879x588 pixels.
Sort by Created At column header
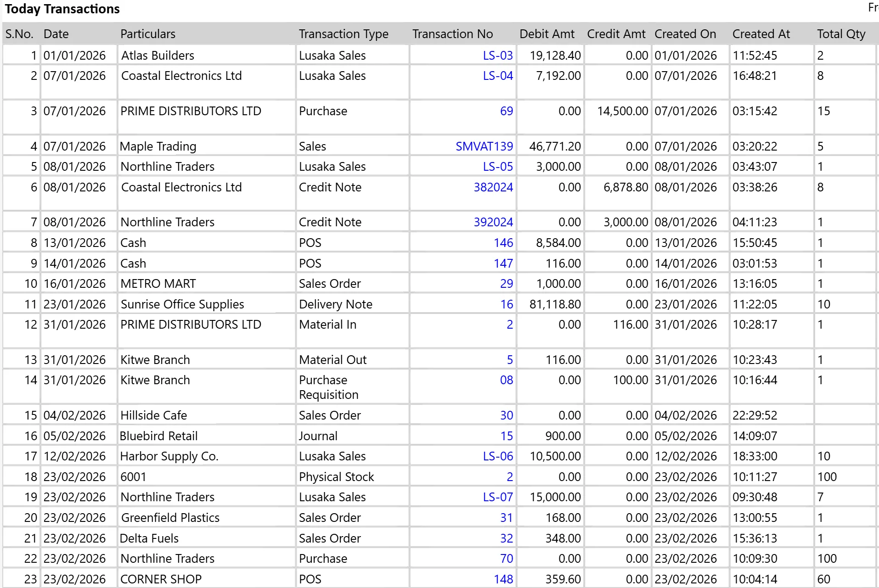(x=761, y=34)
